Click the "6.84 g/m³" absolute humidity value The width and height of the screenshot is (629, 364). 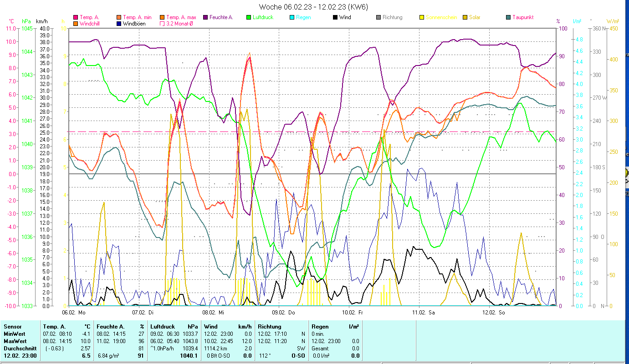pos(108,356)
